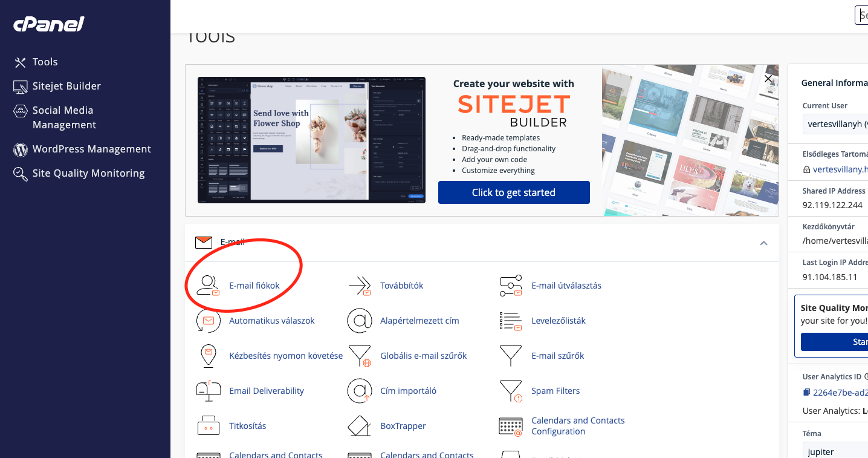Click the Shared IP value 92.119.122.244

click(x=832, y=205)
